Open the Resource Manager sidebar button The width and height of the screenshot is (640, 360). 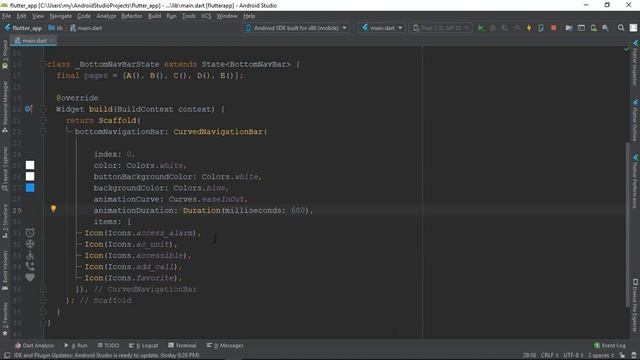pyautogui.click(x=5, y=107)
